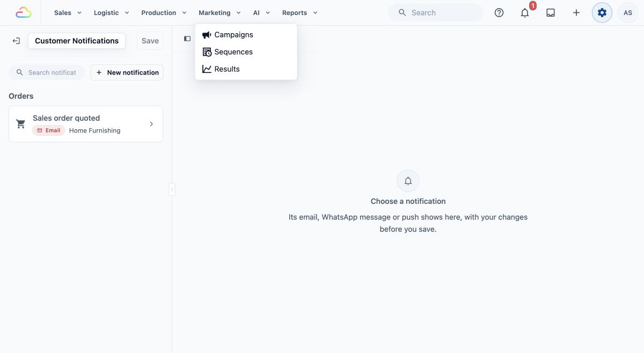Expand the AI menu
This screenshot has width=644, height=353.
(x=261, y=13)
